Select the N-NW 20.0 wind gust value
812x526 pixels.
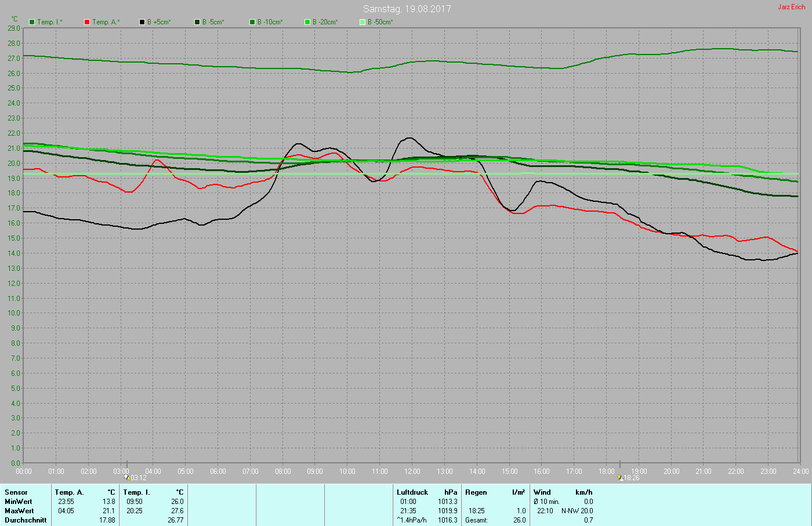577,511
